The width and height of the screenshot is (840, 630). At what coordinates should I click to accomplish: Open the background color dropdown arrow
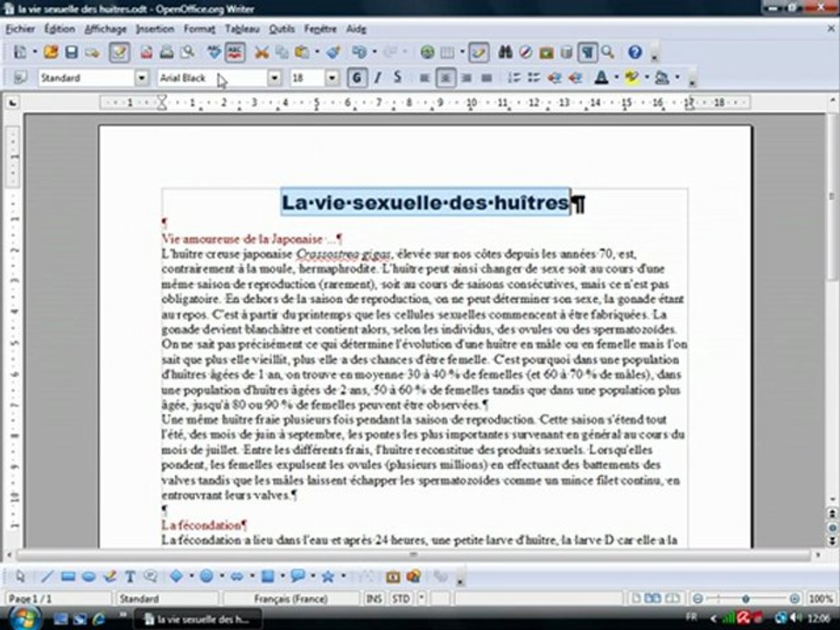(x=677, y=78)
